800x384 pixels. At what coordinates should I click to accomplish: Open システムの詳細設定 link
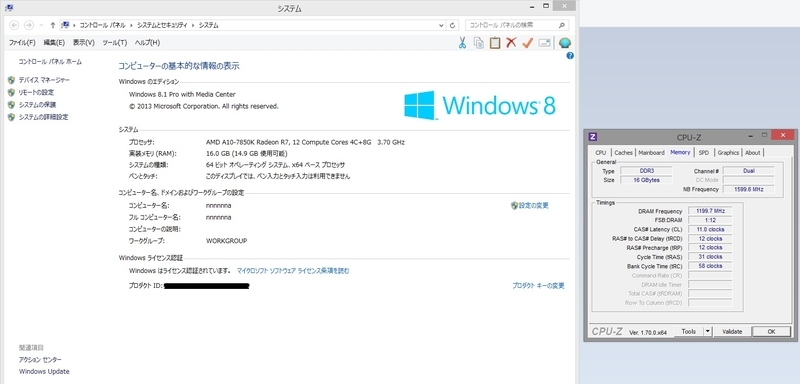coord(43,117)
